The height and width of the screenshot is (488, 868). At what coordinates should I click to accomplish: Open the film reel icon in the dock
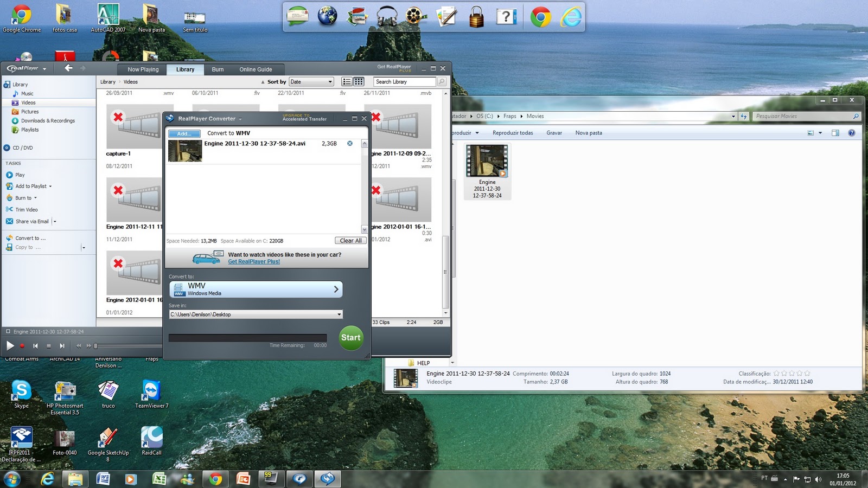(x=416, y=16)
